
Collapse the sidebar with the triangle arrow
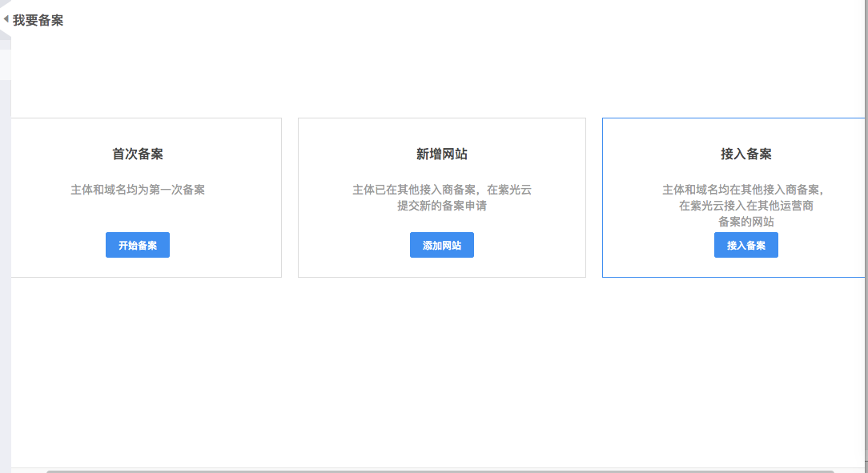click(x=6, y=19)
